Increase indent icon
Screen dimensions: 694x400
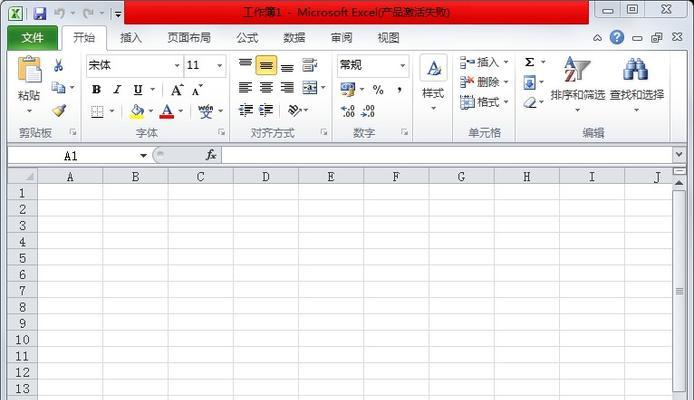pos(266,110)
